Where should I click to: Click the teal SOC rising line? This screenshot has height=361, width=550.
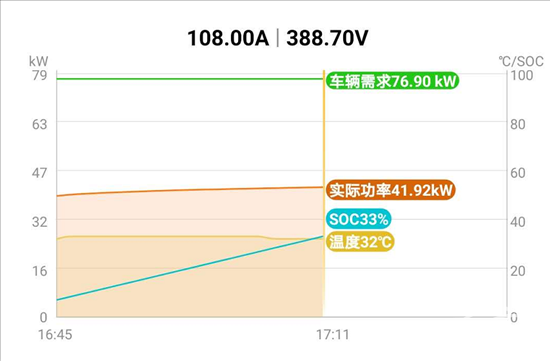point(189,268)
